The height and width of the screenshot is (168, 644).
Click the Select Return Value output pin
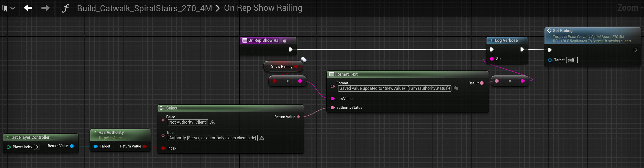point(298,117)
